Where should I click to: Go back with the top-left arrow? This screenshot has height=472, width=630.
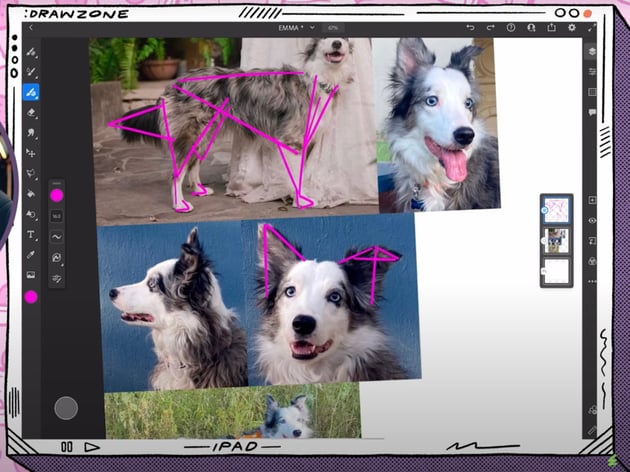click(31, 28)
